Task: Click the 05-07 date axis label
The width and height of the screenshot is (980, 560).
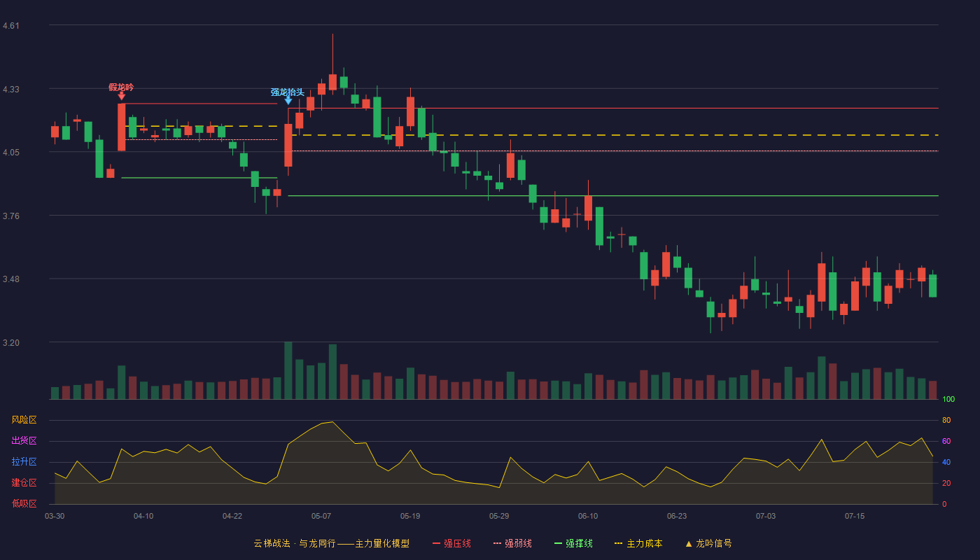Action: click(x=321, y=516)
